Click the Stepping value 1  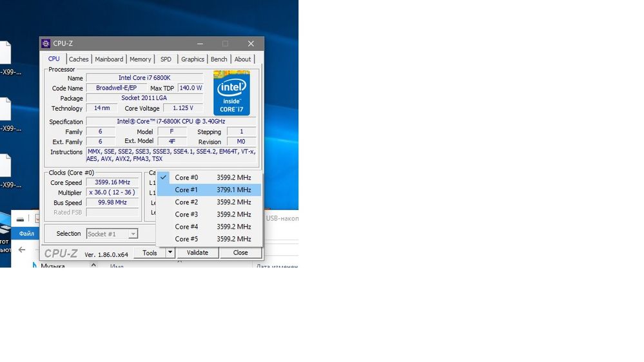pyautogui.click(x=241, y=131)
